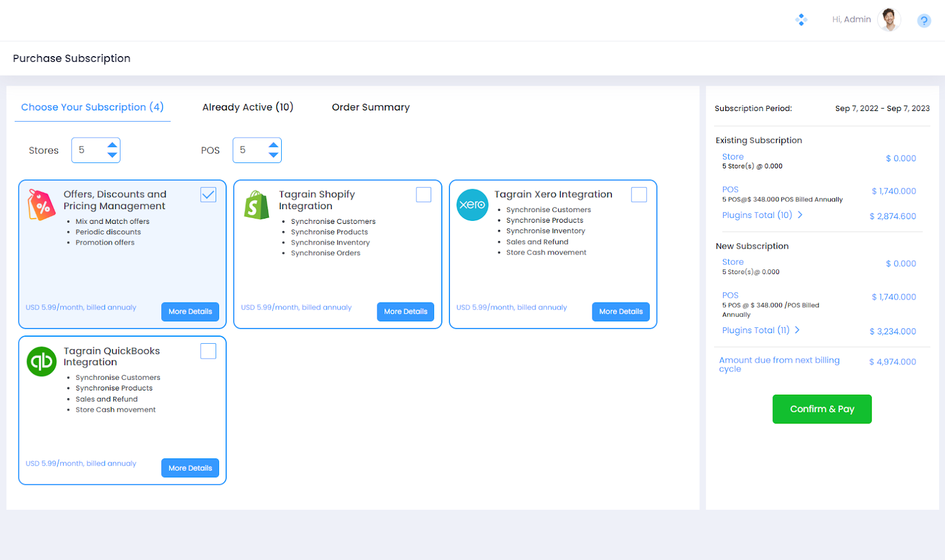Open the Admin profile avatar
Screen dimensions: 945x560
(888, 19)
